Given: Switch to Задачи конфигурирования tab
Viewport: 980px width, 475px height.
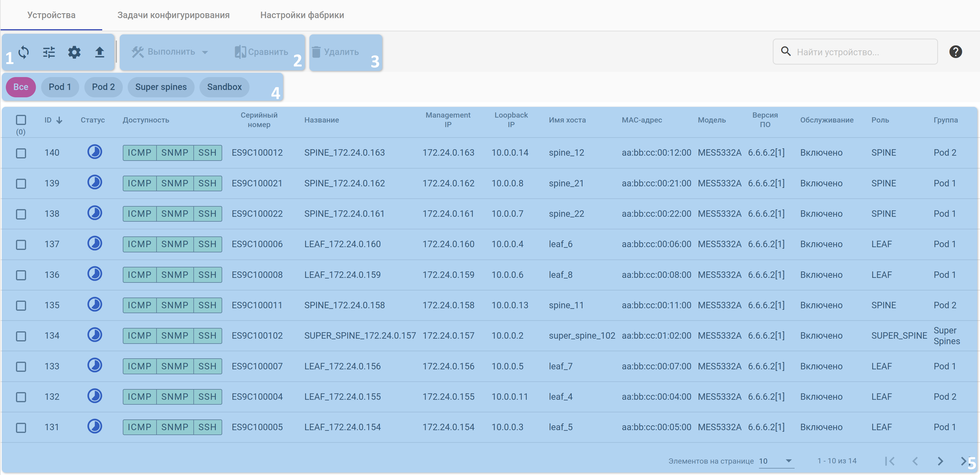Looking at the screenshot, I should [173, 15].
